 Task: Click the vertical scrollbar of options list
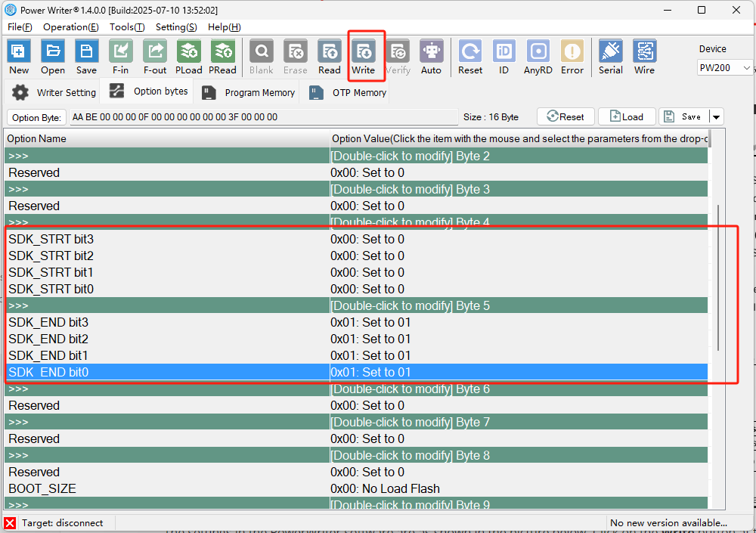pyautogui.click(x=718, y=277)
